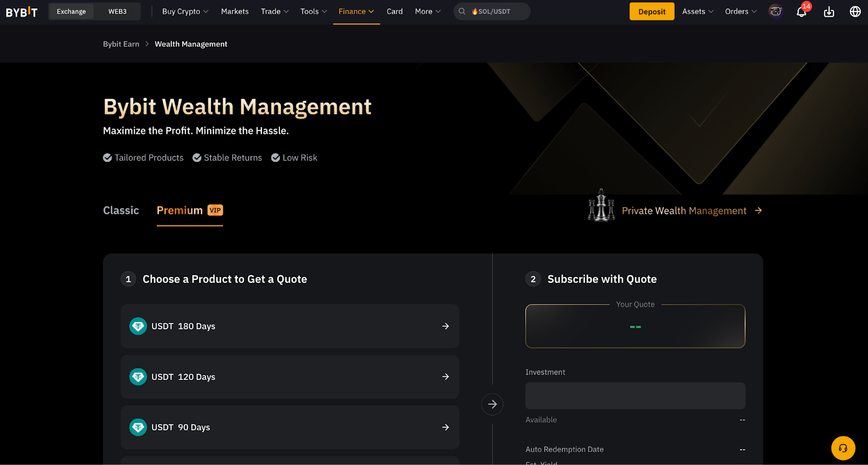This screenshot has height=465, width=868.
Task: Open the Markets menu item
Action: [x=235, y=11]
